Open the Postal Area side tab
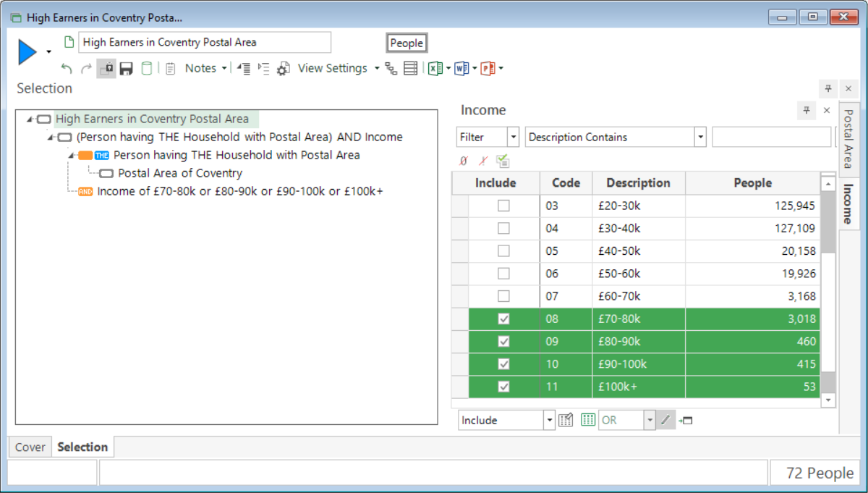 pyautogui.click(x=849, y=138)
